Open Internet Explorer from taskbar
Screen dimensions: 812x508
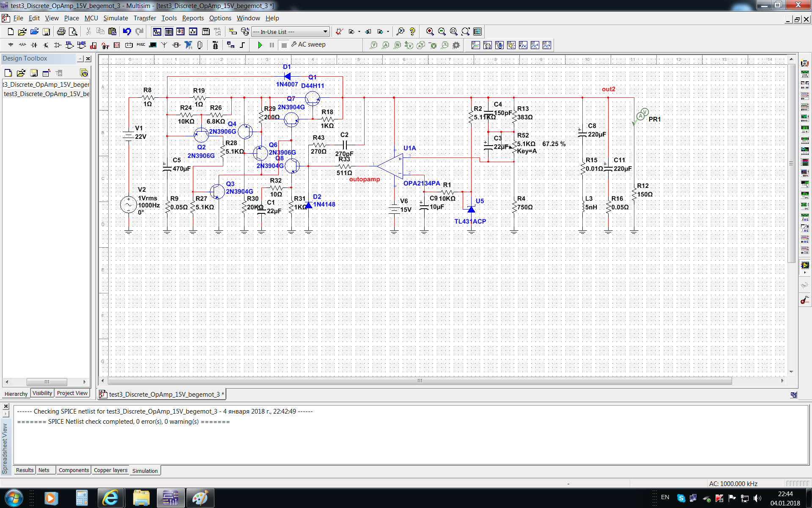pos(111,498)
